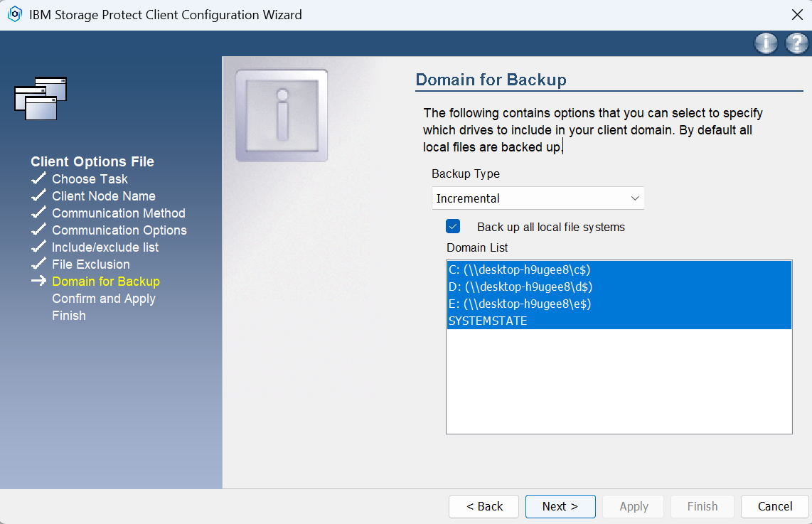Click the info icon in top-right corner

(766, 44)
